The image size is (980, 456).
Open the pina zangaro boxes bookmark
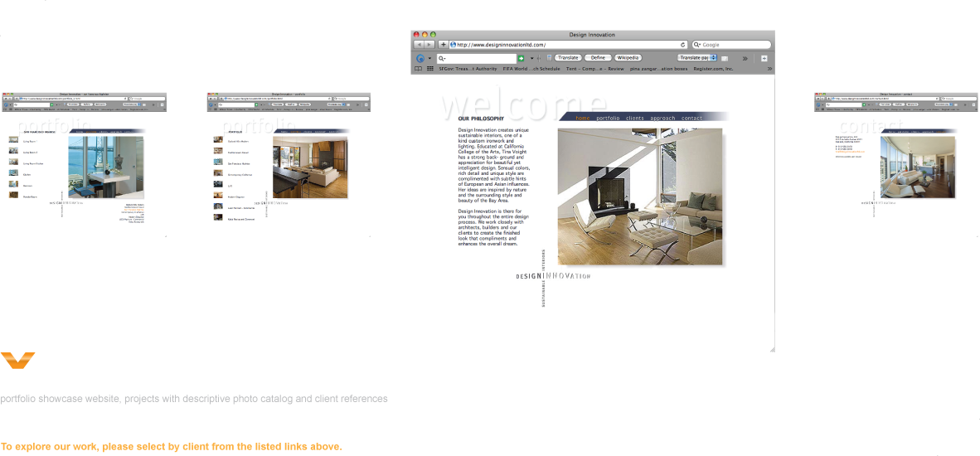point(659,69)
